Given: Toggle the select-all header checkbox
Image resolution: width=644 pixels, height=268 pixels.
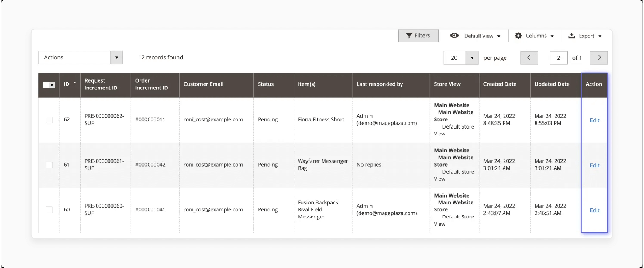Looking at the screenshot, I should 46,85.
